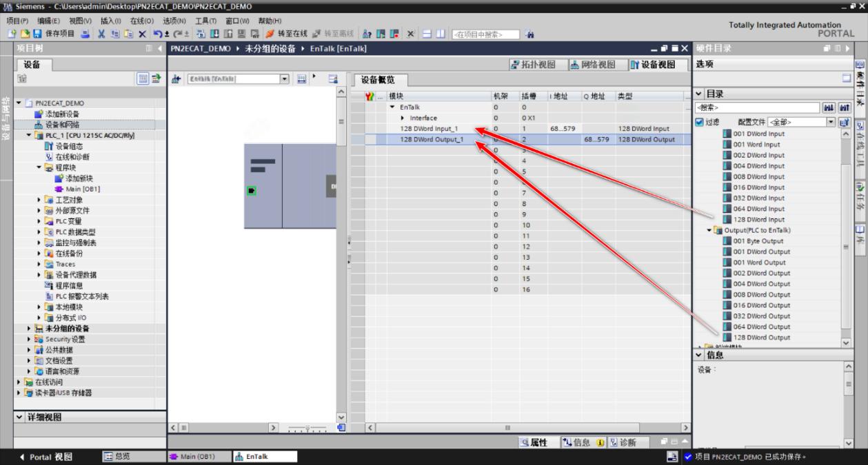This screenshot has height=465, width=868.
Task: Click the undo arrow icon
Action: tap(158, 34)
